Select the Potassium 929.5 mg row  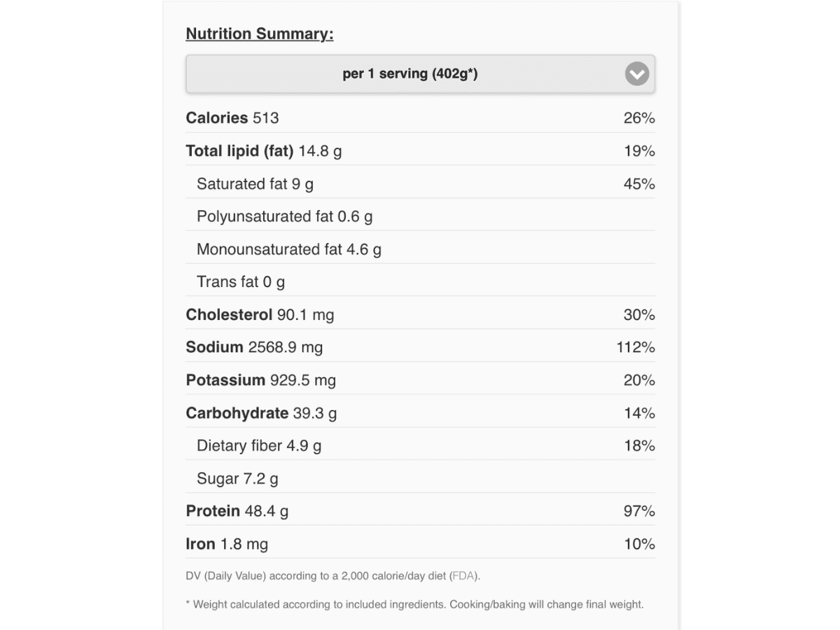(260, 381)
